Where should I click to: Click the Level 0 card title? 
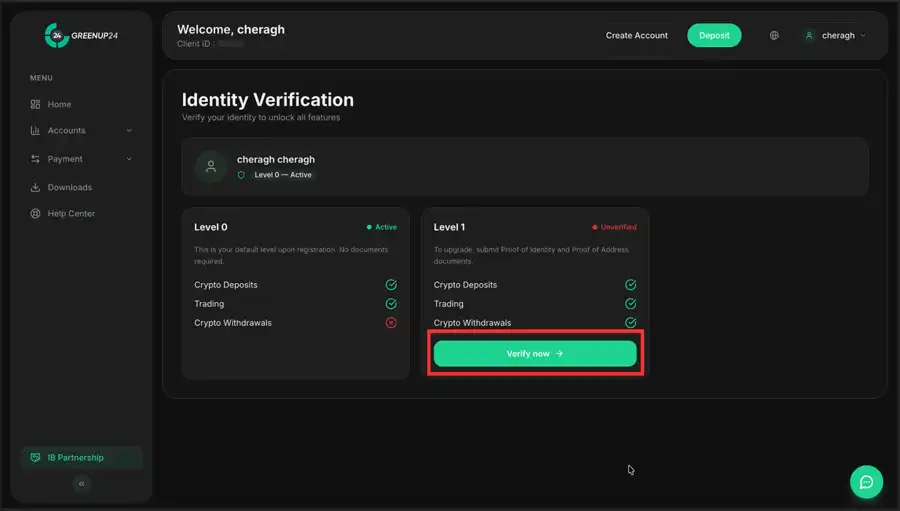tap(211, 227)
